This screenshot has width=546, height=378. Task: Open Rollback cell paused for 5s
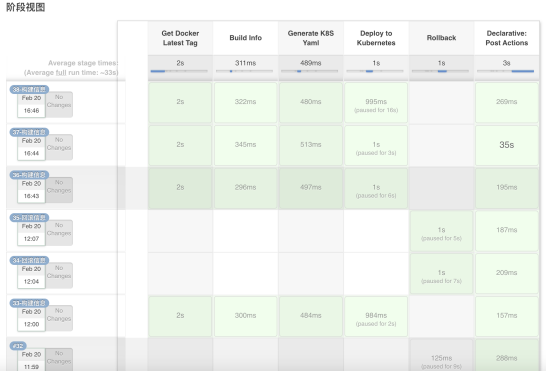coord(441,231)
